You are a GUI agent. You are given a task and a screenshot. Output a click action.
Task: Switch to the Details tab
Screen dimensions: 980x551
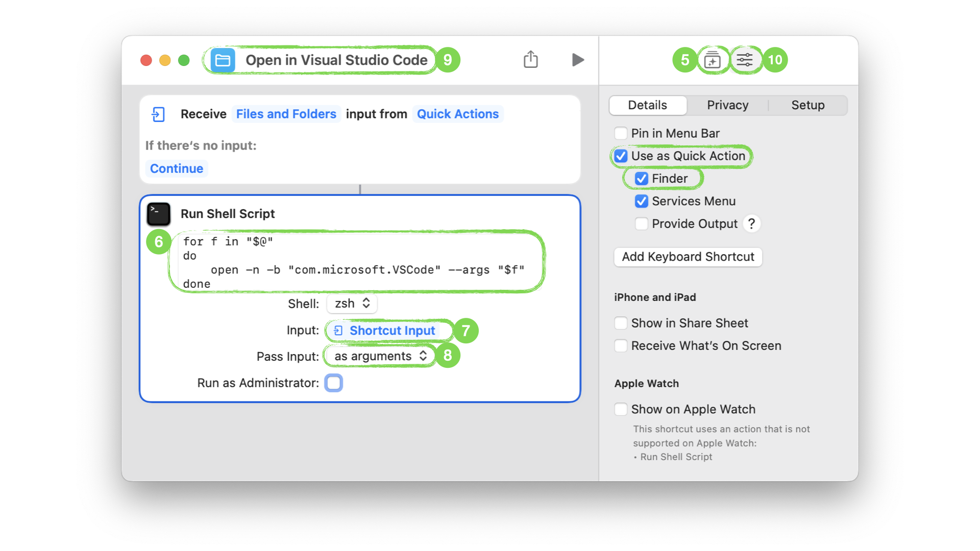click(x=647, y=105)
